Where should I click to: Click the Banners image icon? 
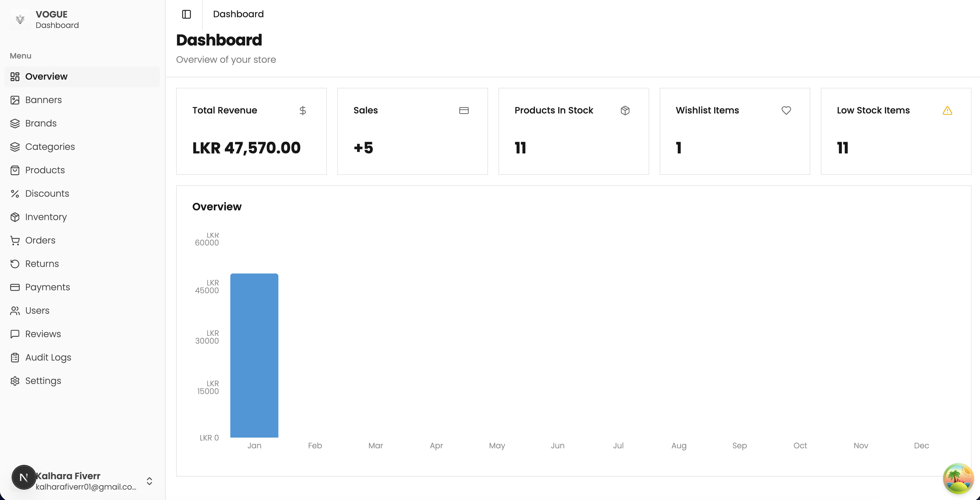[x=15, y=100]
